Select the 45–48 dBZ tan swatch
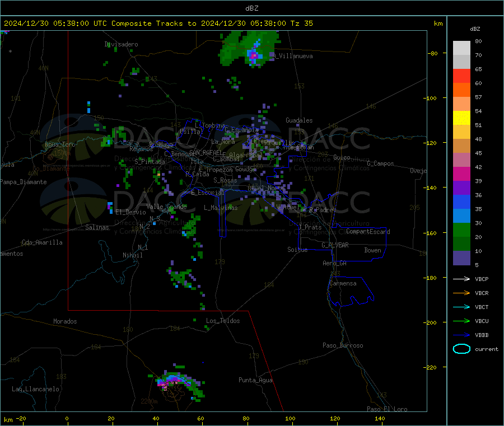This screenshot has height=426, width=504. pyautogui.click(x=461, y=146)
